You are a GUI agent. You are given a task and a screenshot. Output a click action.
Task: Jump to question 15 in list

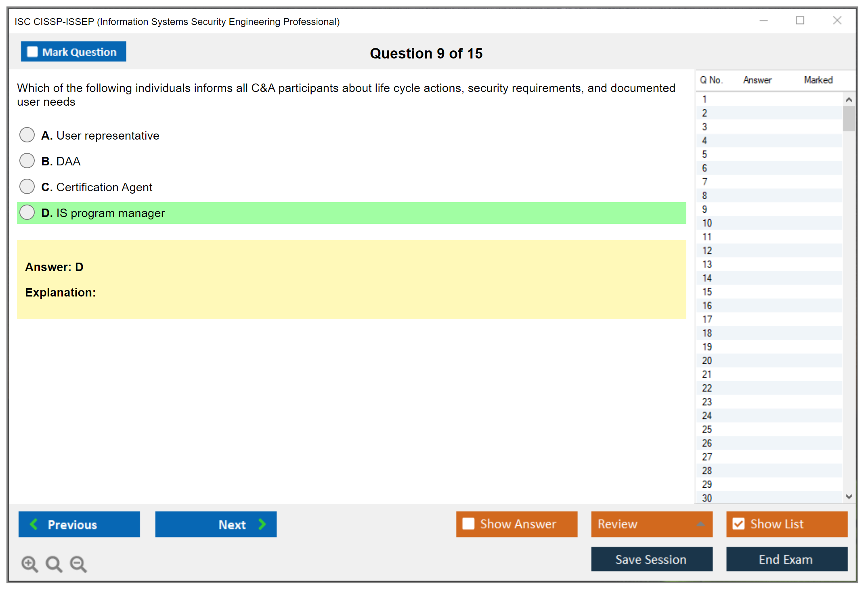pos(707,292)
